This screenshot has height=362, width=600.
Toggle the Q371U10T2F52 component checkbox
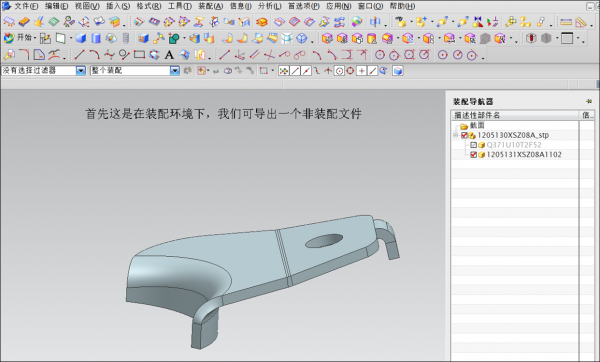pos(473,145)
